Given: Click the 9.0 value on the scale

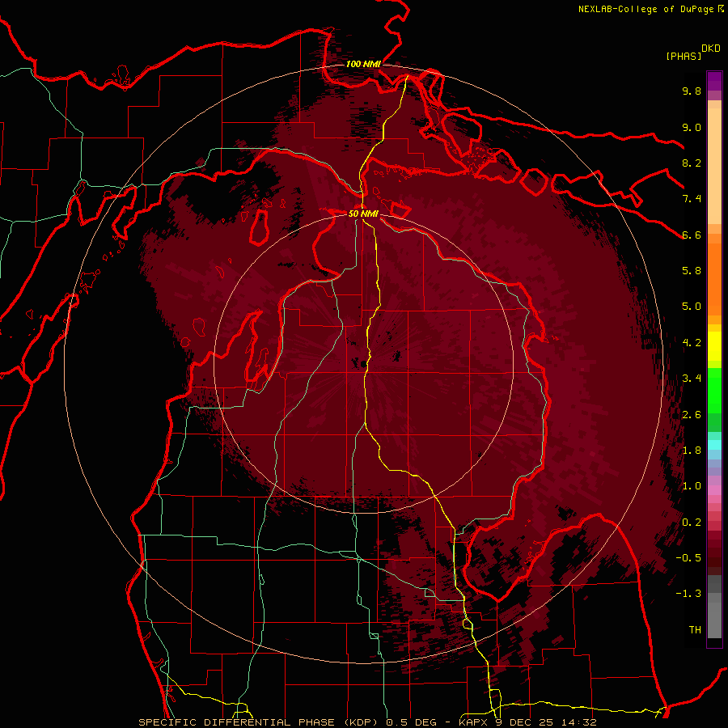Looking at the screenshot, I should (692, 127).
